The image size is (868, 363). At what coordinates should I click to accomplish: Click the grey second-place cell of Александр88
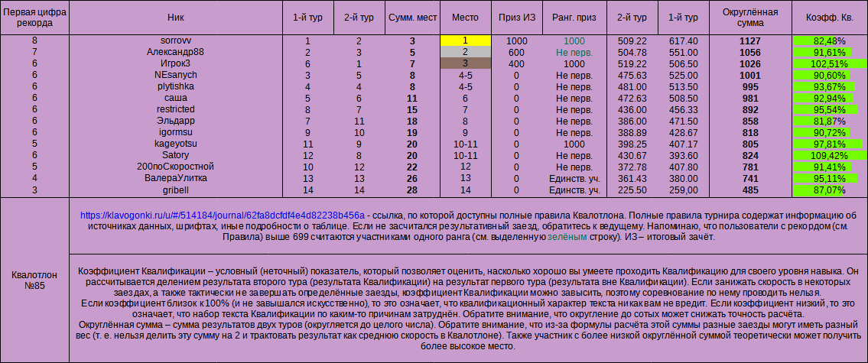(466, 52)
